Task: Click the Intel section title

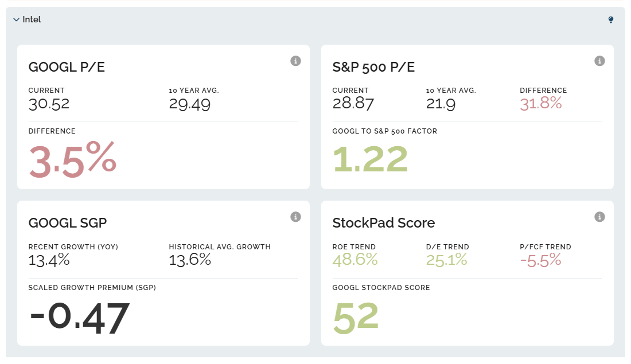Action: click(x=32, y=19)
